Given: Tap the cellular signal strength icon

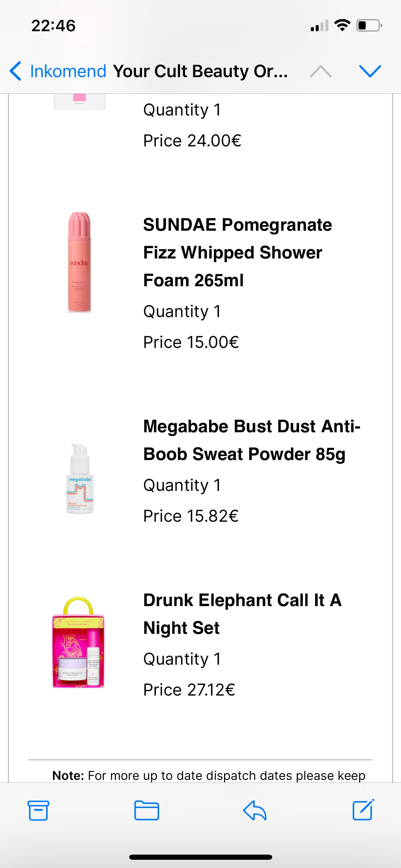Looking at the screenshot, I should 319,26.
